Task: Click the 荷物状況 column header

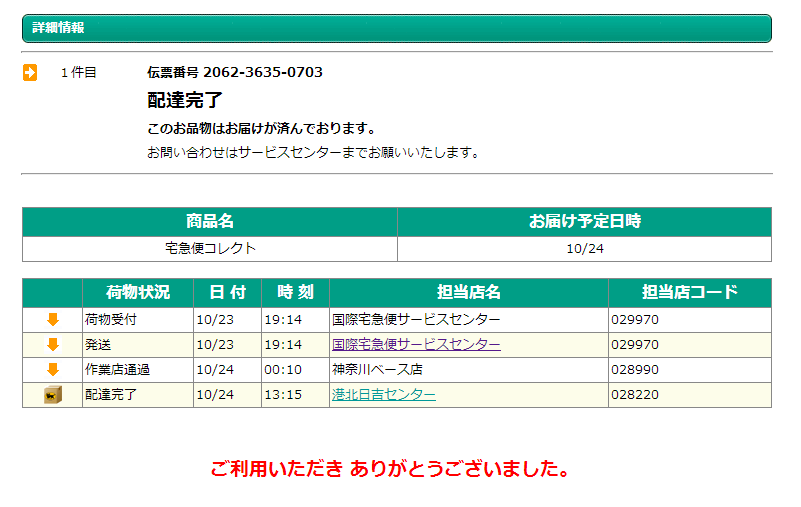Action: (x=138, y=292)
